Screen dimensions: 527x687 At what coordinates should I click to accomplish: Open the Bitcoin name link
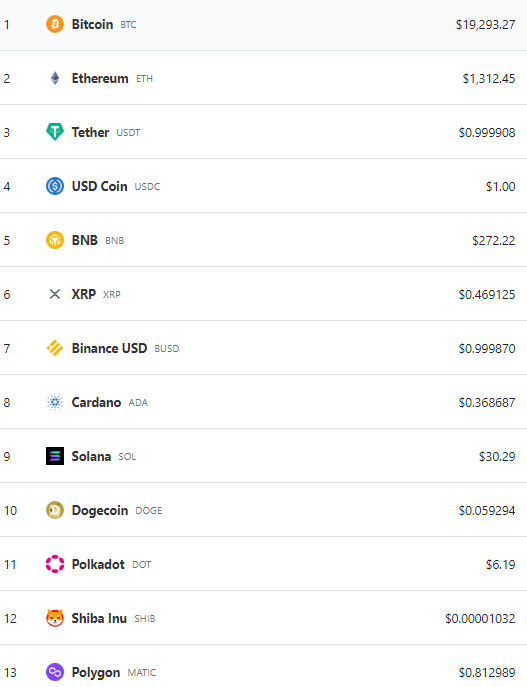tap(92, 24)
